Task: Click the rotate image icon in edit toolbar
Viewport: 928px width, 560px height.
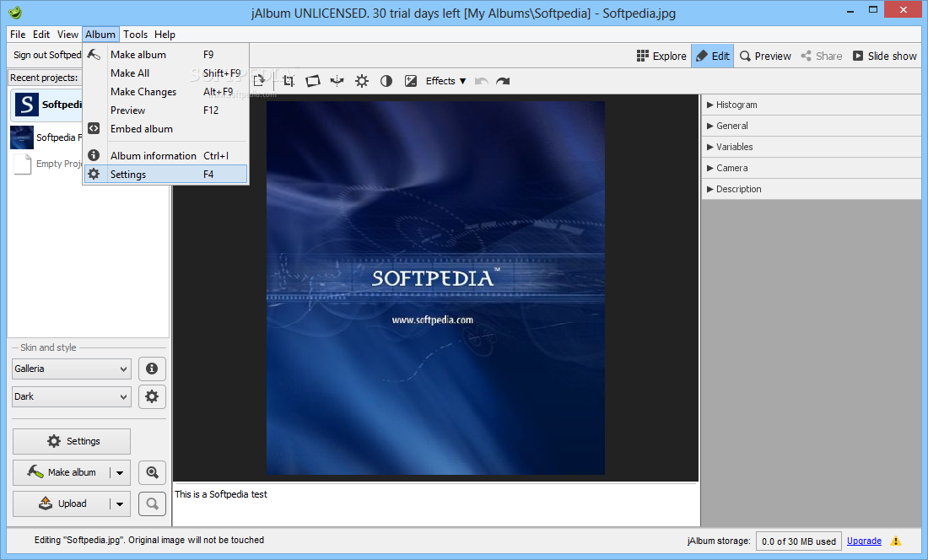Action: (x=259, y=81)
